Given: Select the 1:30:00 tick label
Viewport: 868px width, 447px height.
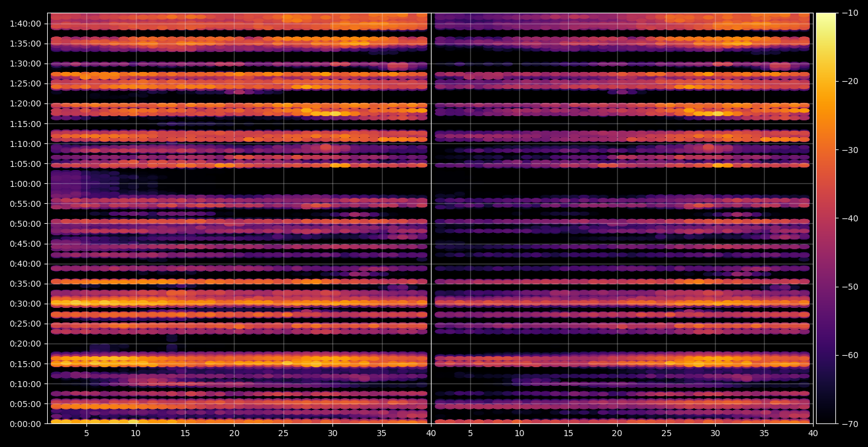Looking at the screenshot, I should point(25,64).
